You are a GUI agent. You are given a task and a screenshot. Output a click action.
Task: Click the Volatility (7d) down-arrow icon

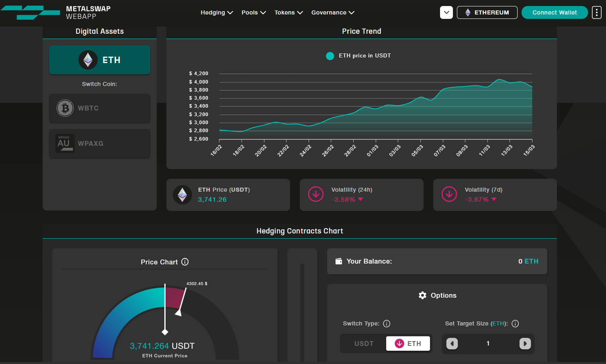tap(449, 194)
